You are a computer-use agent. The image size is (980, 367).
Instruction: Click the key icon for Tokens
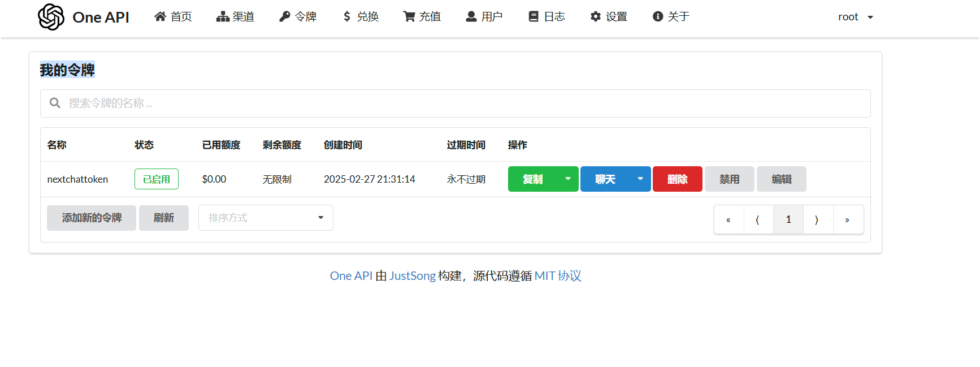[285, 17]
